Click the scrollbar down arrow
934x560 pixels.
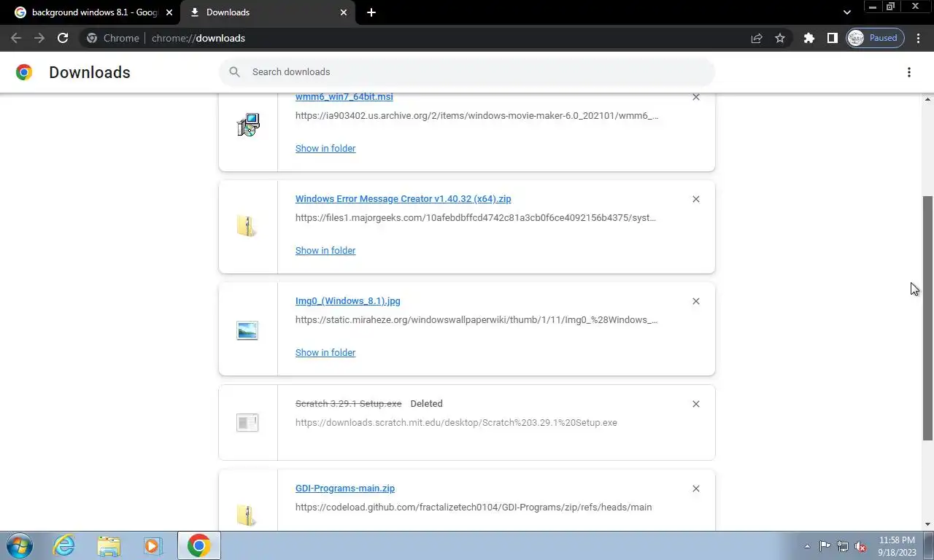point(928,524)
